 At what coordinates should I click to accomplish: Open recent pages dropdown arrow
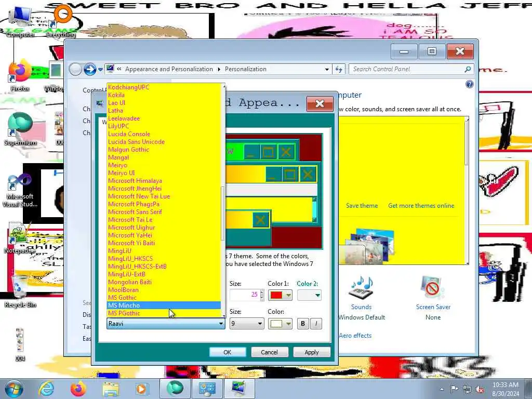coord(100,70)
